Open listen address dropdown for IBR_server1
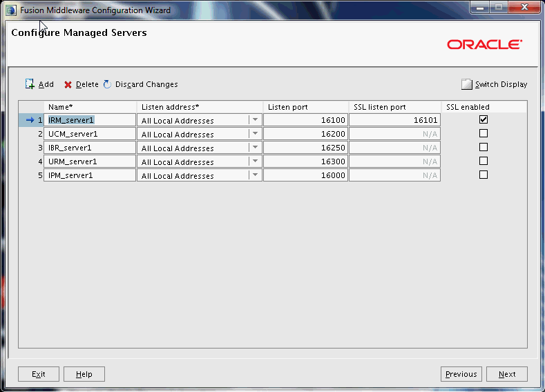The height and width of the screenshot is (392, 545). (x=255, y=148)
